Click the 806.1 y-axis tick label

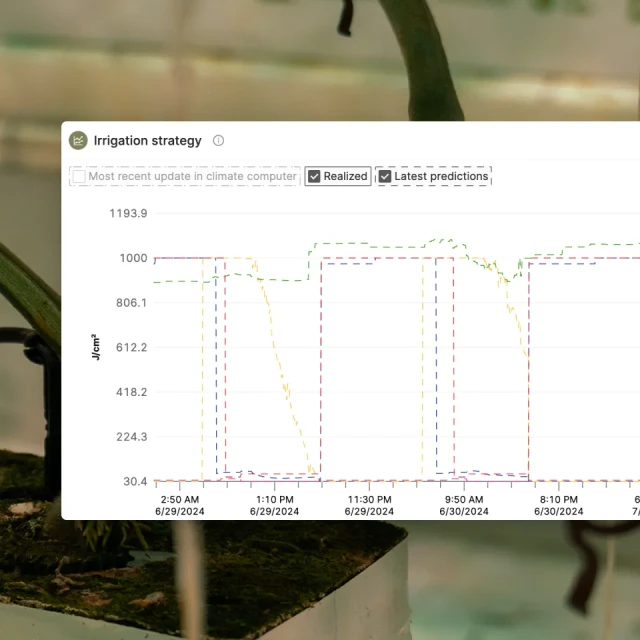131,302
